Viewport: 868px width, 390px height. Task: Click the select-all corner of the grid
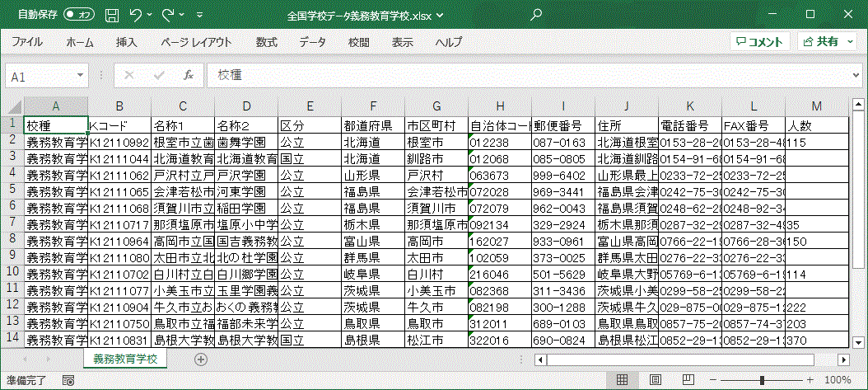coord(14,106)
